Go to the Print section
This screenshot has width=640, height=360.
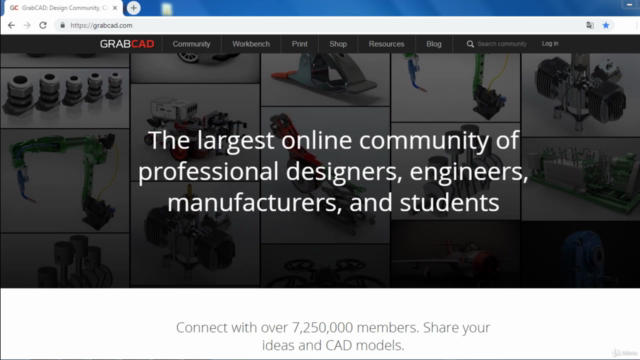click(x=300, y=44)
